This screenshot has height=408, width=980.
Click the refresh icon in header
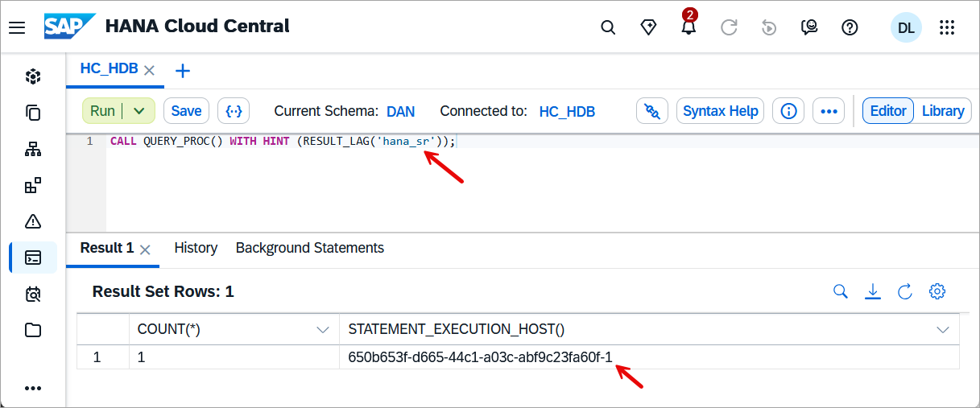[730, 27]
